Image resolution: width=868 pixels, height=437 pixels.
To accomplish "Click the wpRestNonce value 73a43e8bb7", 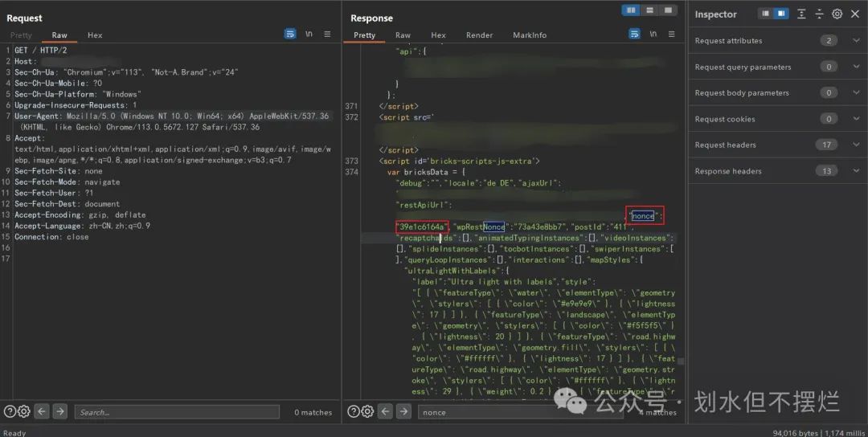I will tap(542, 227).
